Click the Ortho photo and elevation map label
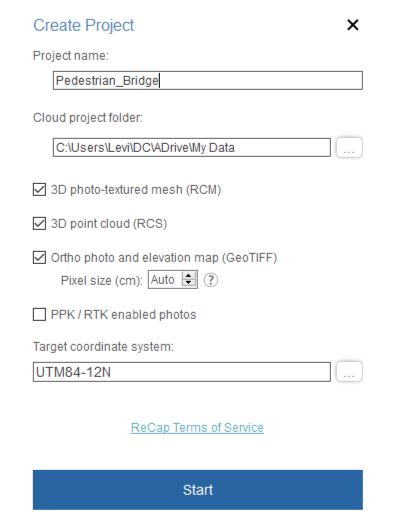 click(164, 257)
